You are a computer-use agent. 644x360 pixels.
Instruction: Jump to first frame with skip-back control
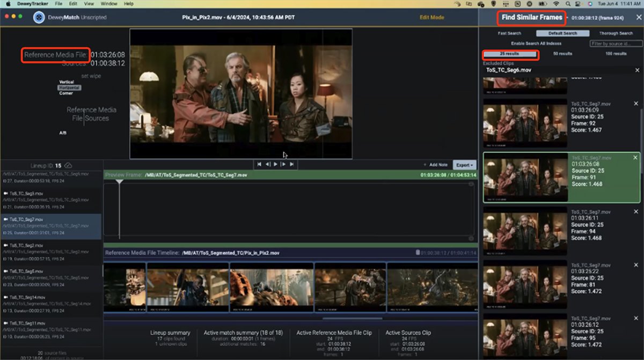(259, 164)
